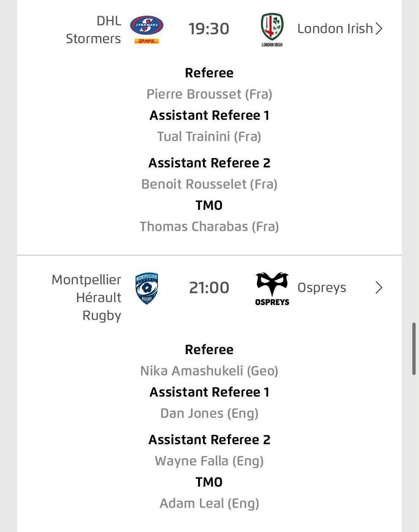Open Montpellier vs Ospreys match chevron
Screen dimensions: 419x532
379,288
